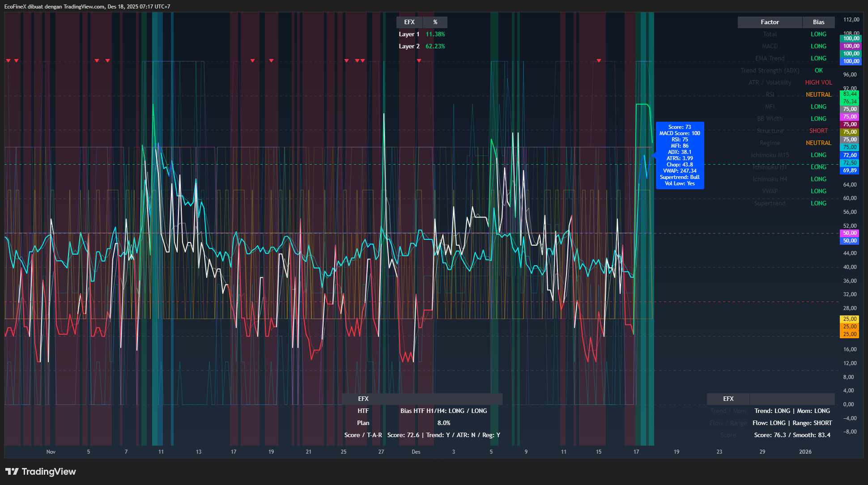Click the yellow 25,00 price label
Viewport: 868px width, 485px height.
[850, 319]
